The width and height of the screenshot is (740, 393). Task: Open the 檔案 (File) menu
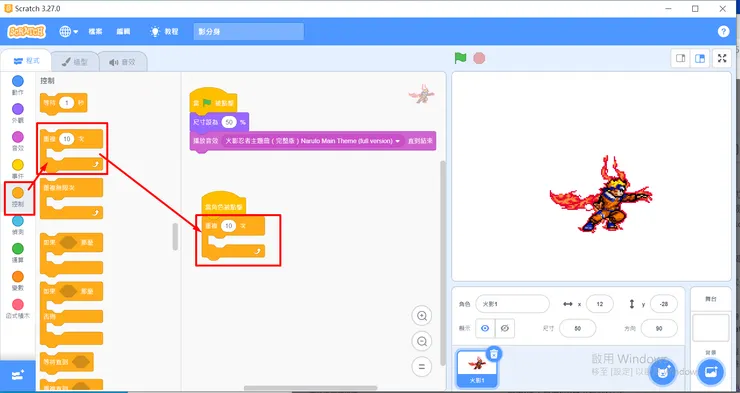coord(95,32)
